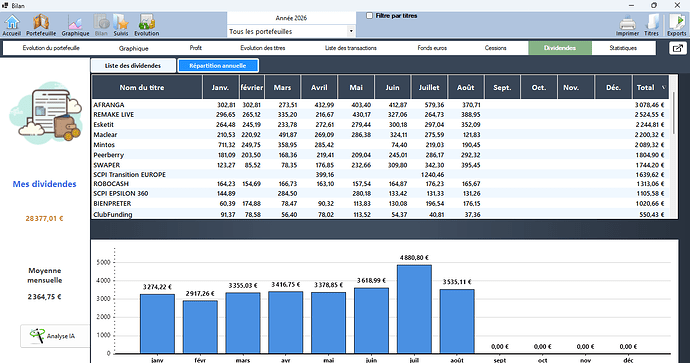Switch to the Profit tab
The image size is (690, 363).
[x=196, y=48]
